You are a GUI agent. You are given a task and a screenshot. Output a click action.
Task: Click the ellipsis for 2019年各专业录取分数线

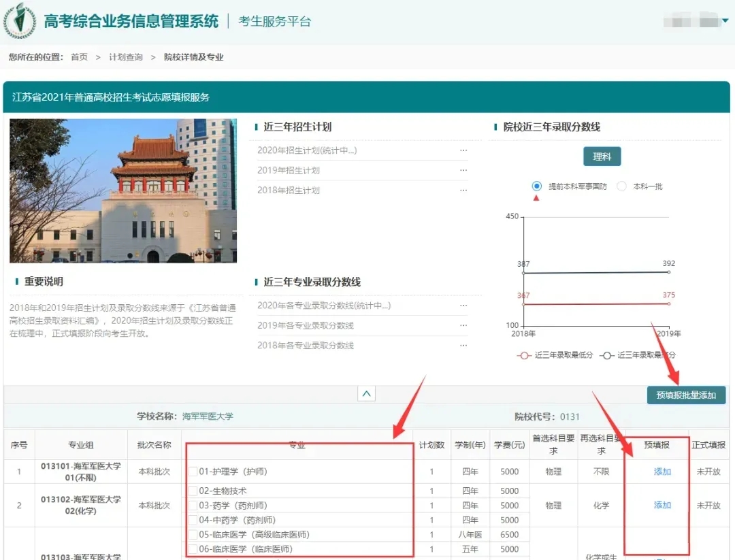coord(463,325)
